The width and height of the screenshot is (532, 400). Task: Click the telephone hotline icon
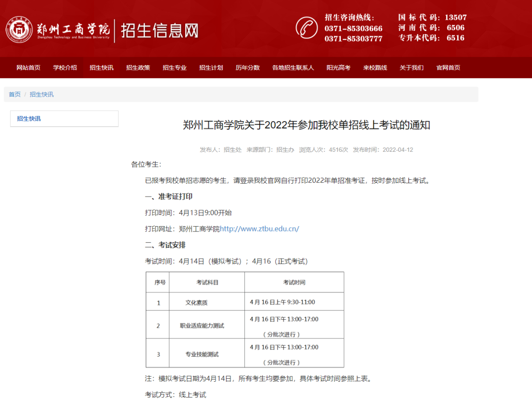pos(306,28)
